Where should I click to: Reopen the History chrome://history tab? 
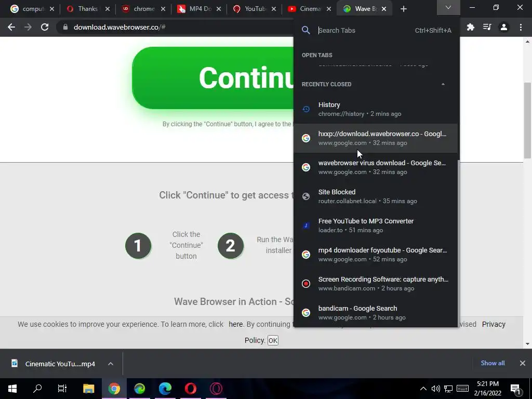point(376,109)
